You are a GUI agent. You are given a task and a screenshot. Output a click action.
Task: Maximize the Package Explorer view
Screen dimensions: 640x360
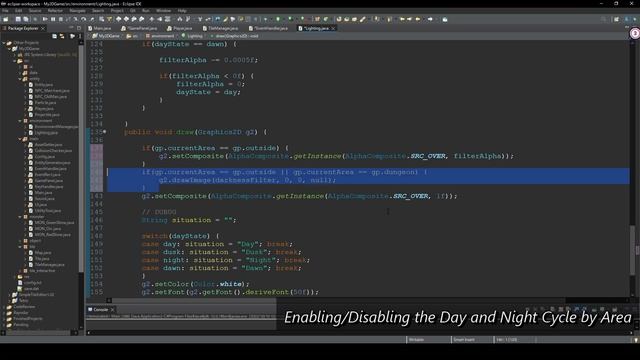pos(78,28)
